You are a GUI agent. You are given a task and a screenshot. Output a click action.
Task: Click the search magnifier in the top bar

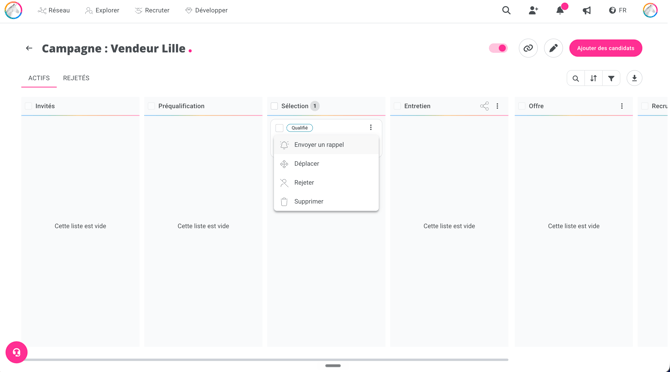tap(506, 10)
